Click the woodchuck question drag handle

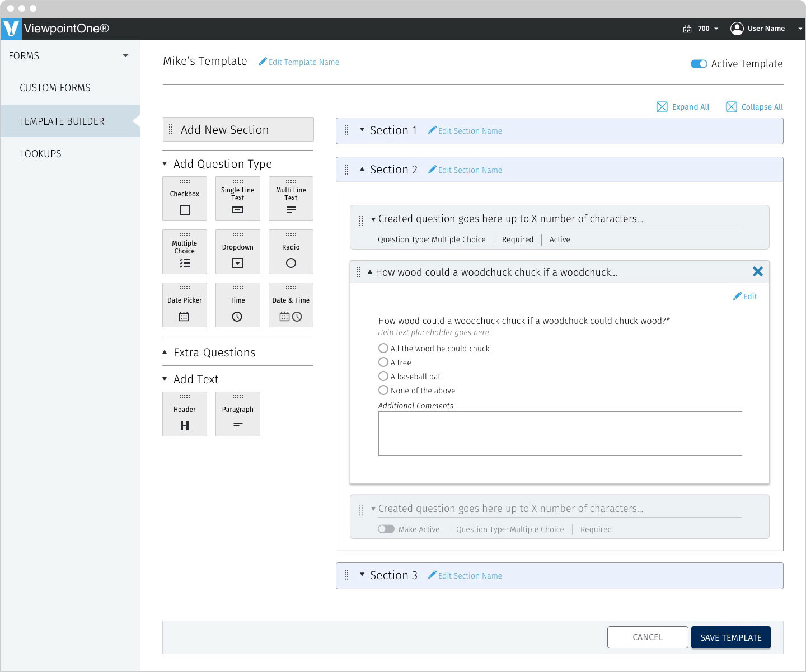[358, 272]
